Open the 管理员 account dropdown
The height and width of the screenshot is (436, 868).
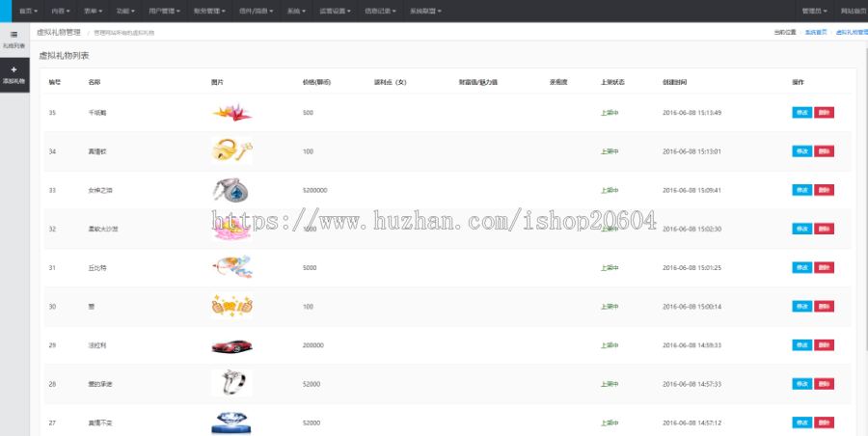click(x=814, y=11)
